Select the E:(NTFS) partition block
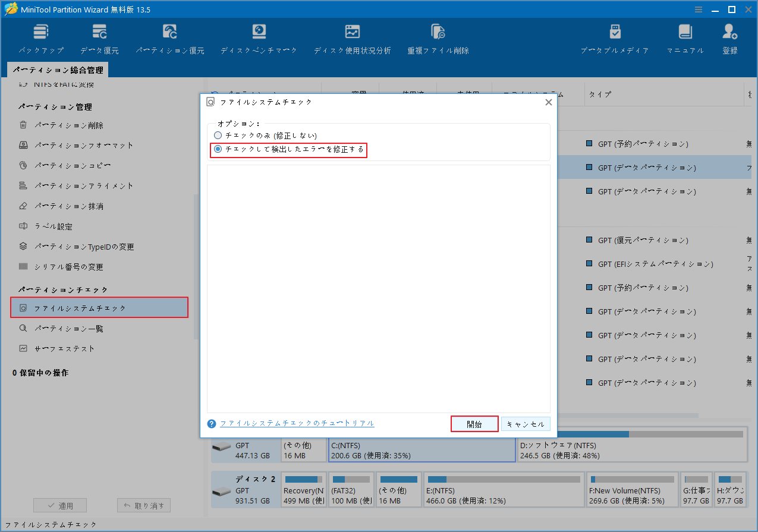Screen dimensions: 758x532 503,489
